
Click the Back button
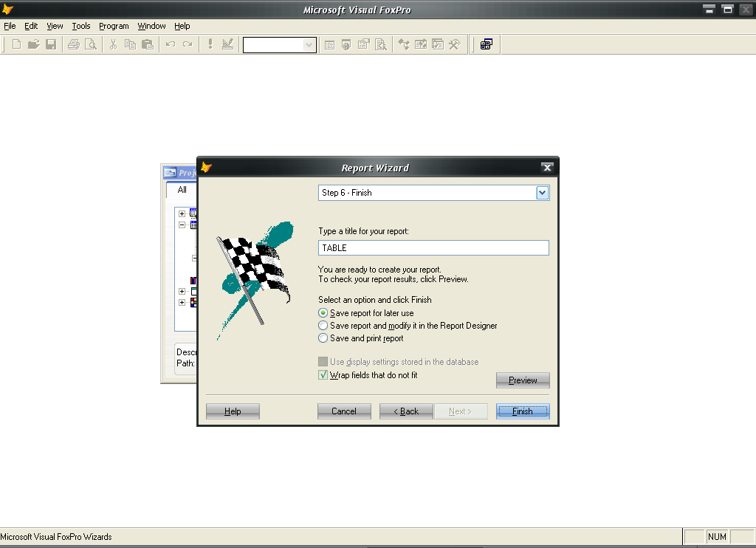pos(406,411)
